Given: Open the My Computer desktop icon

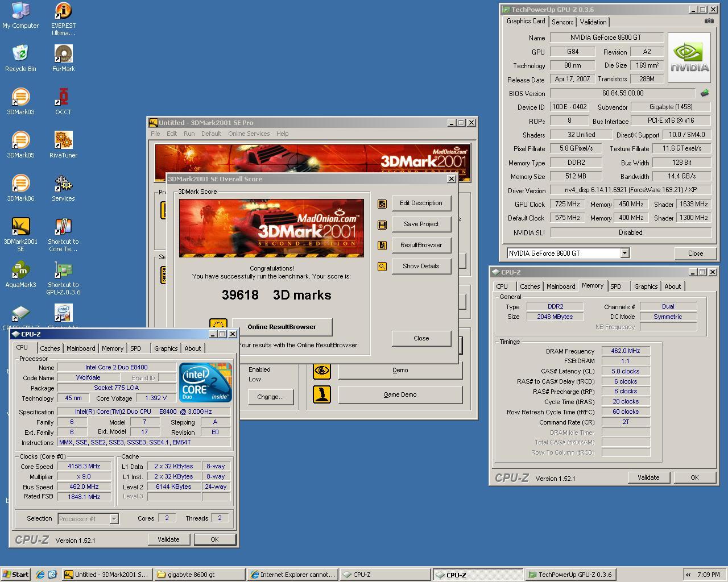Looking at the screenshot, I should coord(20,15).
